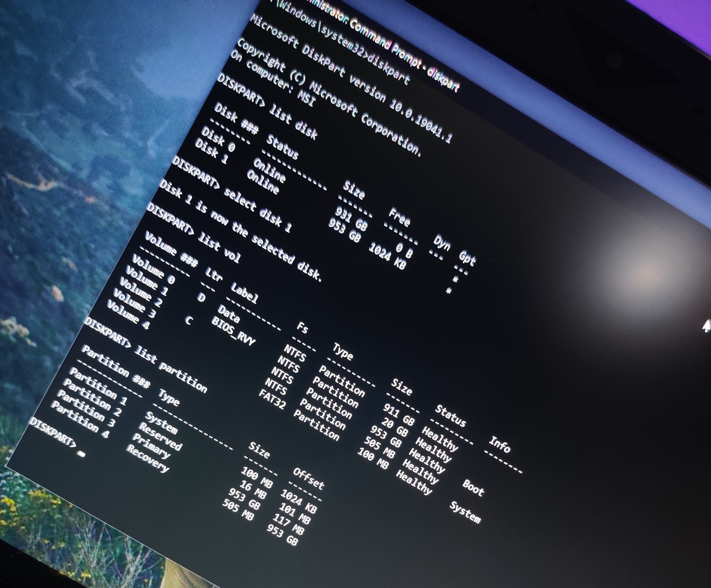Click the "Recovery" partition type
711x588 pixels.
point(148,459)
